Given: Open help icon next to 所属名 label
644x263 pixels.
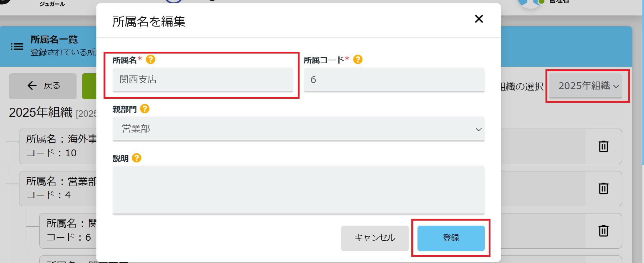Looking at the screenshot, I should pyautogui.click(x=151, y=59).
